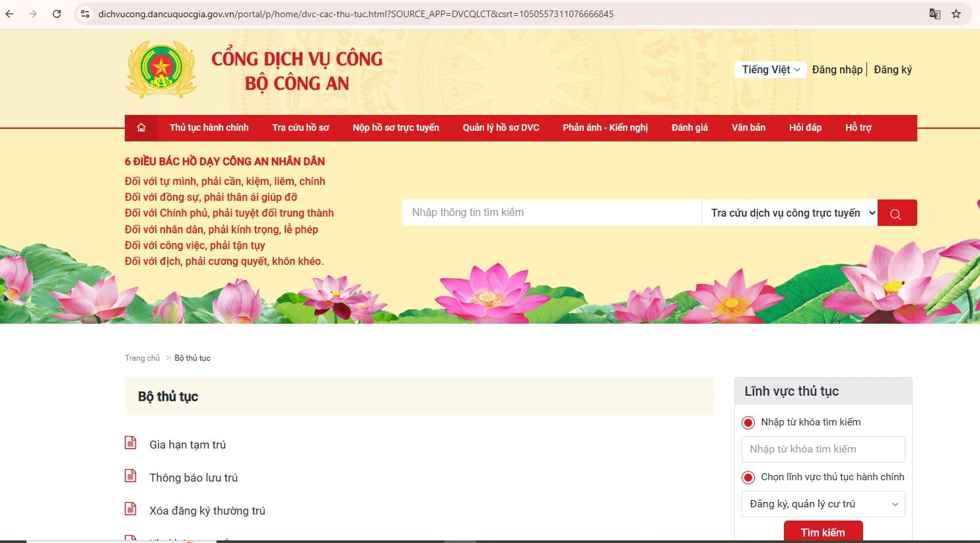Open Phản ánh - Kiến nghị menu
Image resolution: width=980 pixels, height=543 pixels.
pyautogui.click(x=605, y=127)
